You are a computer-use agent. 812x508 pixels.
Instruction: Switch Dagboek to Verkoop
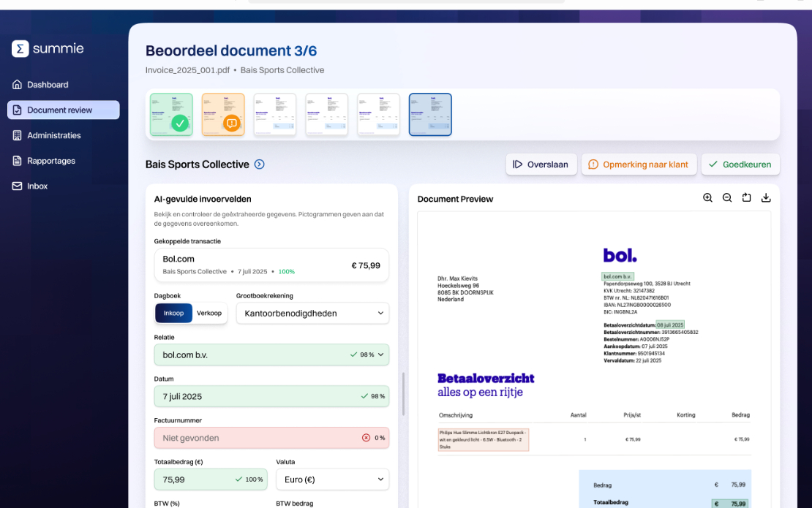point(209,313)
